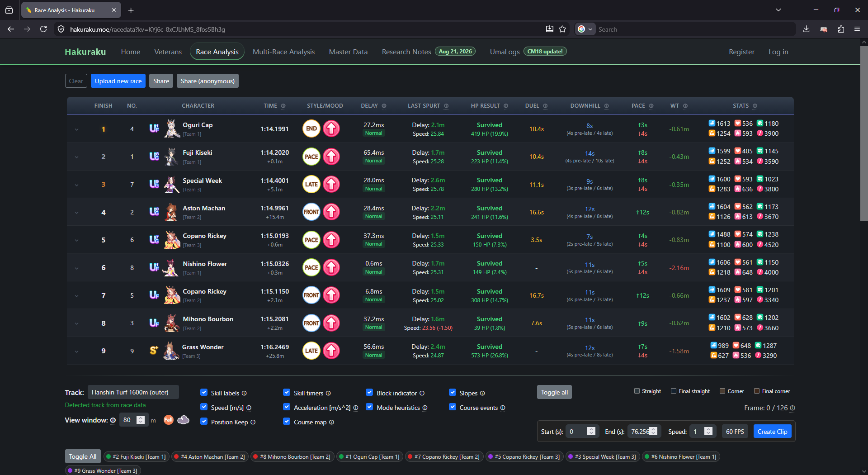The image size is (868, 475).
Task: Open UmaLogs
Action: pyautogui.click(x=505, y=52)
